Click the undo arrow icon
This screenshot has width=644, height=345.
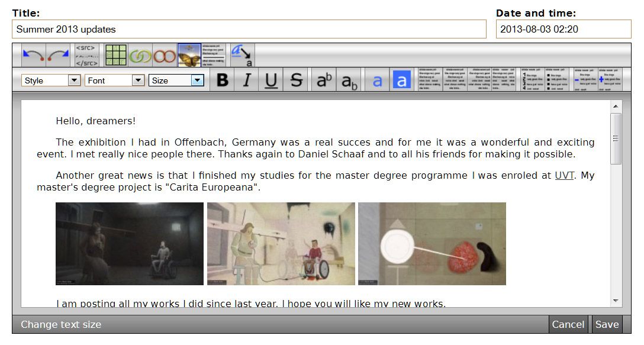(34, 56)
